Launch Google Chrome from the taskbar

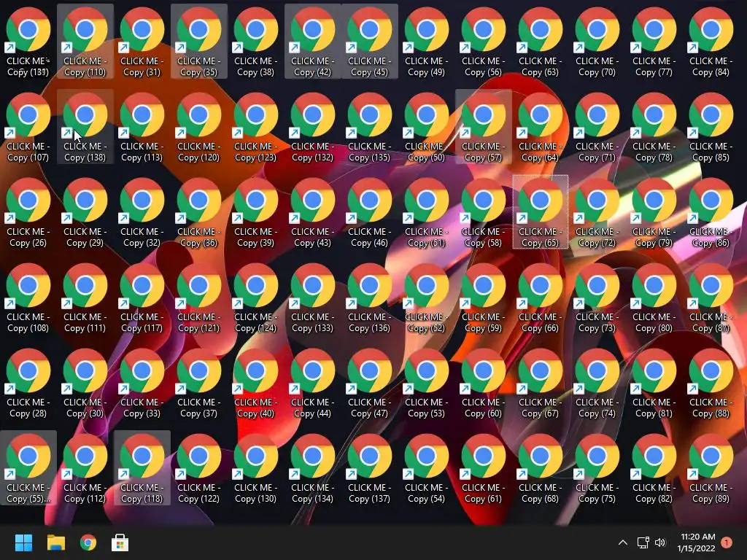(x=88, y=542)
